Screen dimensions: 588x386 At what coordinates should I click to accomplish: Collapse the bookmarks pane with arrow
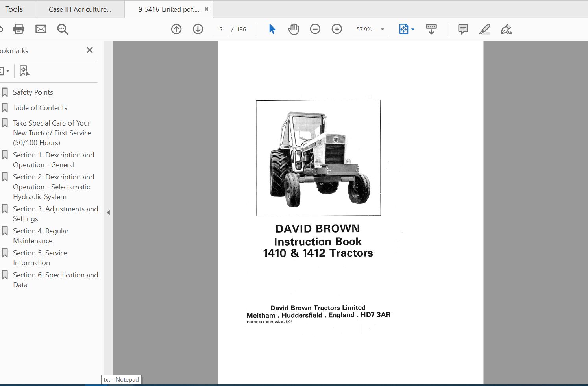108,212
